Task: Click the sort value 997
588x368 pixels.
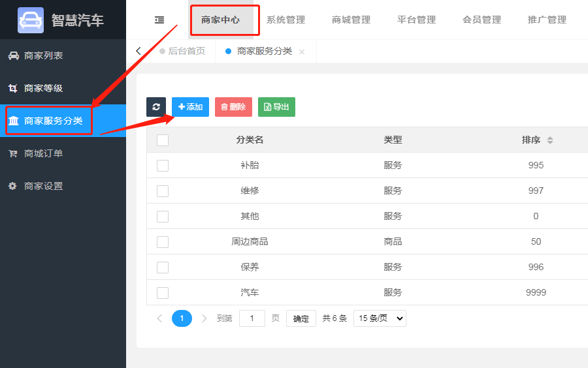Action: point(536,191)
